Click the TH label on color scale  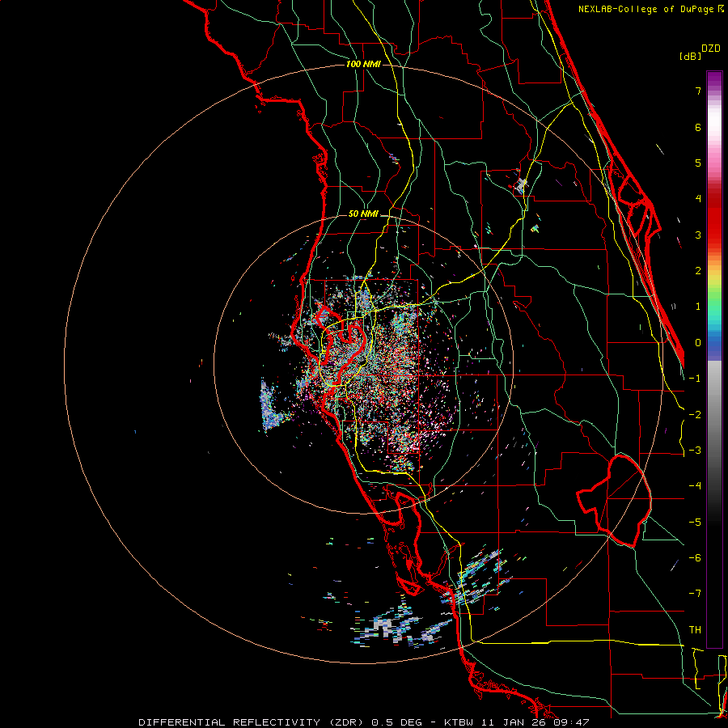pyautogui.click(x=695, y=630)
